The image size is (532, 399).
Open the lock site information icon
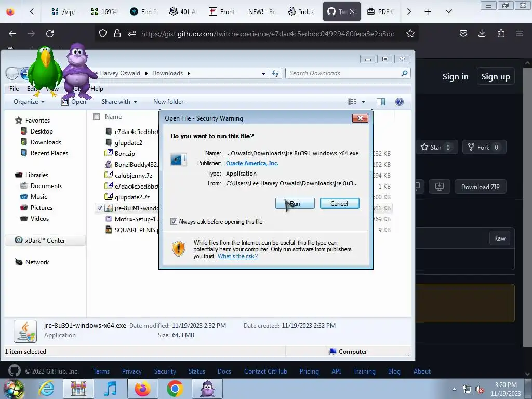pyautogui.click(x=117, y=33)
